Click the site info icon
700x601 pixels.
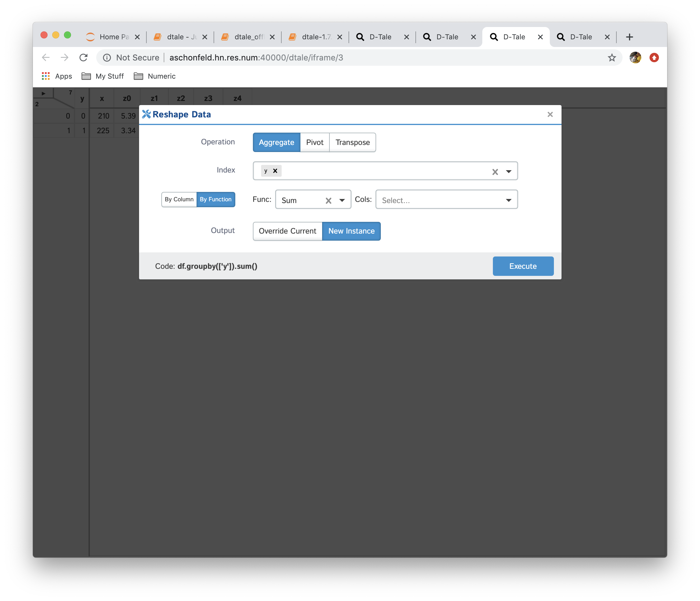tap(107, 58)
